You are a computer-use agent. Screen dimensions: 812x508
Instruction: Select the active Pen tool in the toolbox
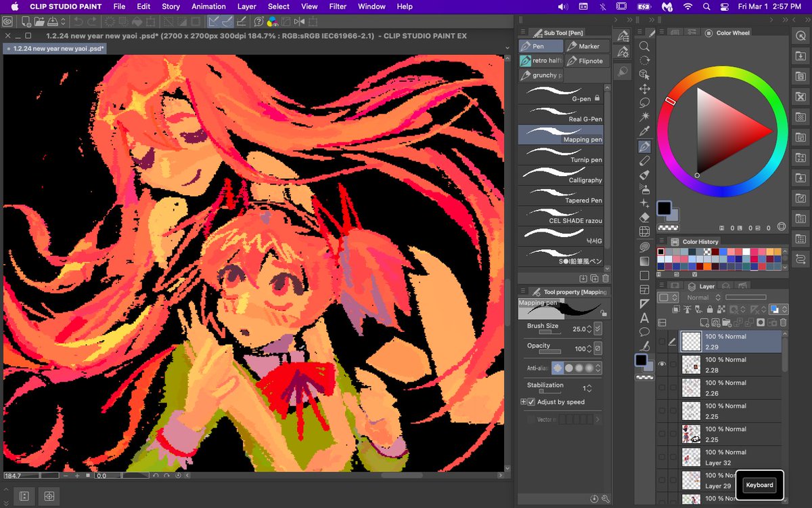(x=644, y=146)
